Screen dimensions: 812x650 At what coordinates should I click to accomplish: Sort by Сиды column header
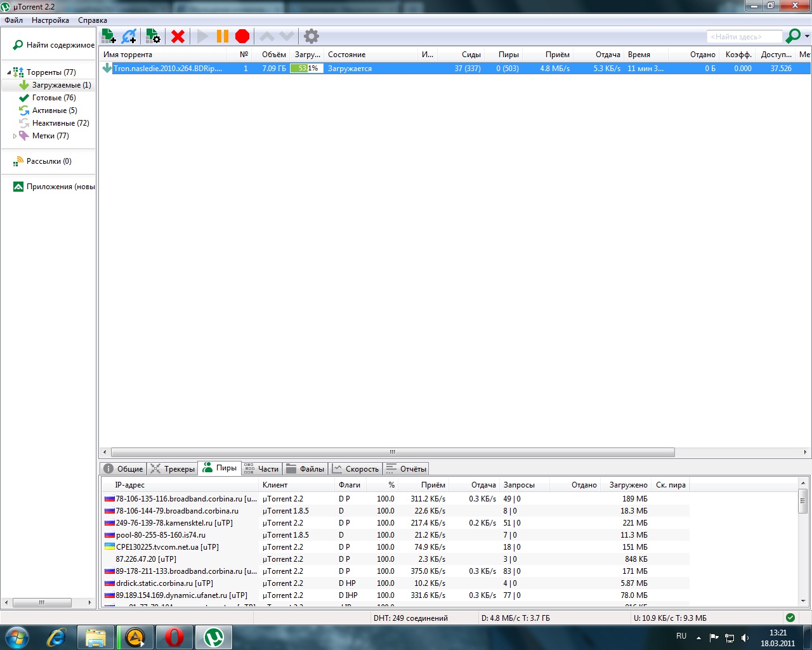click(461, 55)
